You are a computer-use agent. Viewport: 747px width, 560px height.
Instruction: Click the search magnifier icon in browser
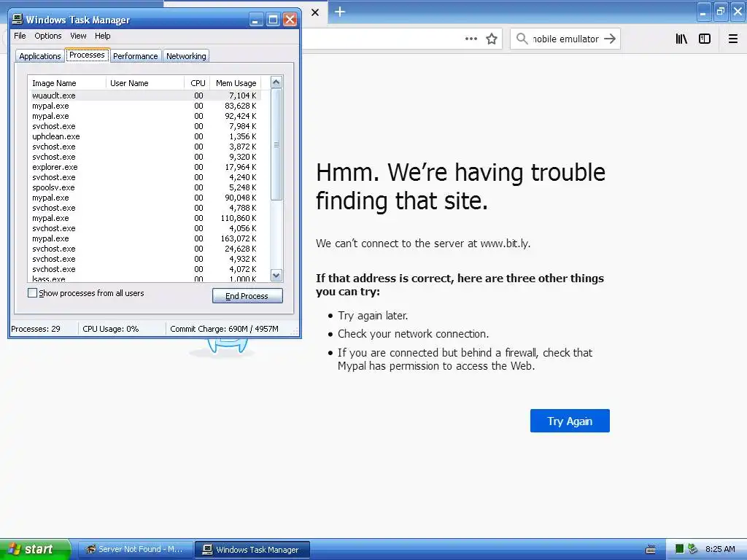[x=522, y=39]
